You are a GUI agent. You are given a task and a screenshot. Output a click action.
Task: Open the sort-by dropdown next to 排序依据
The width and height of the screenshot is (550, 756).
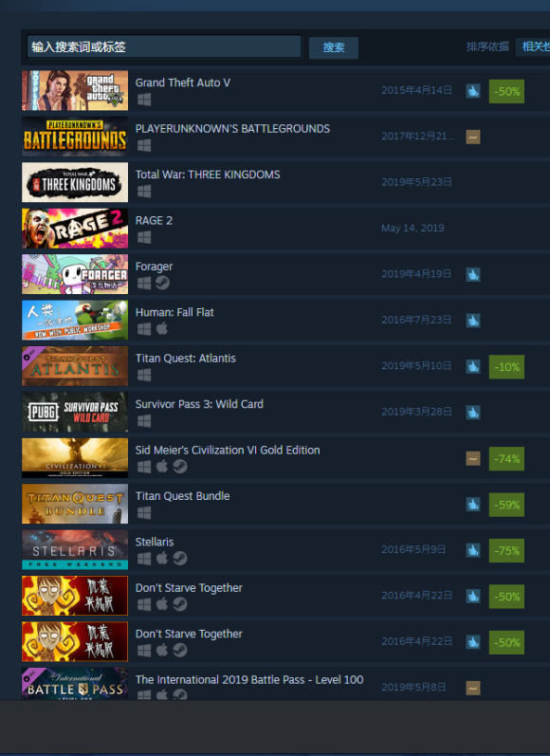coord(533,46)
